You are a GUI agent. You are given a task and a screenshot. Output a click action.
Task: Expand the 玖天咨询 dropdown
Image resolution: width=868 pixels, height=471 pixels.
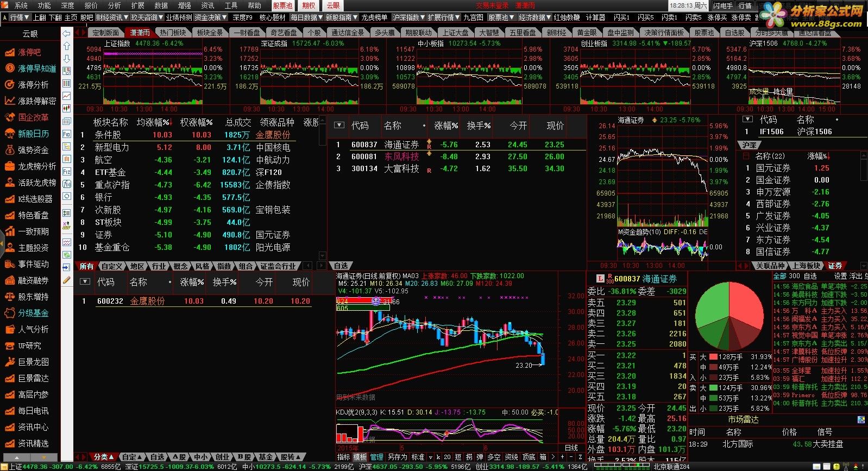(x=147, y=17)
